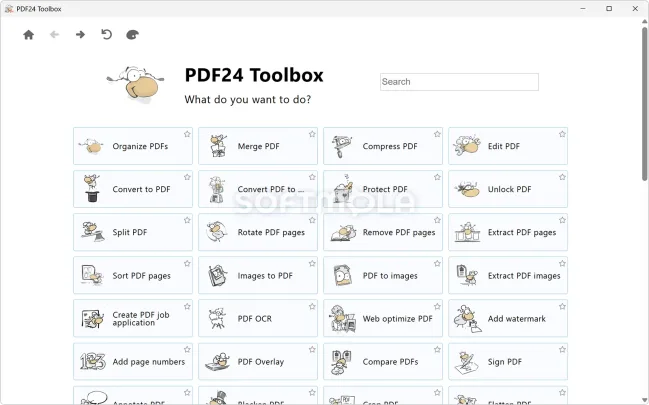This screenshot has width=649, height=405.
Task: Open the color palette theme icon
Action: pos(132,35)
